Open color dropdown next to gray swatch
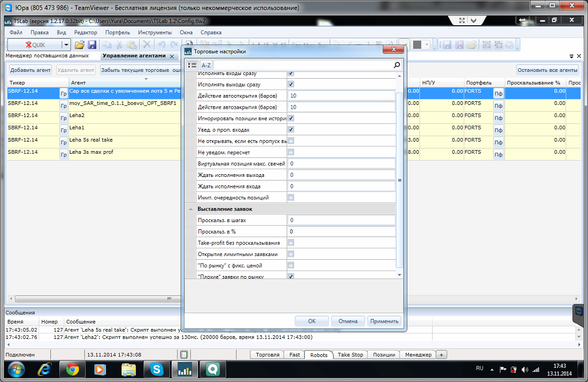588x382 pixels. (427, 45)
